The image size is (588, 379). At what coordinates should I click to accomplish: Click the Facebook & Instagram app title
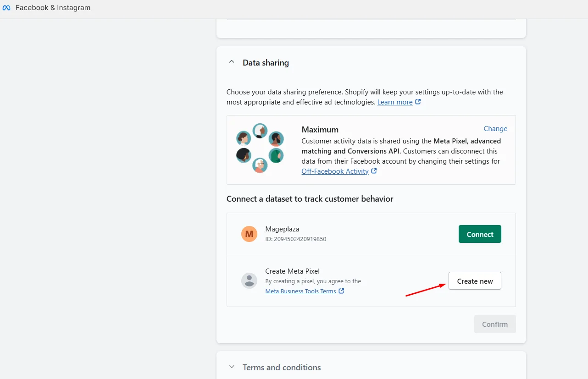(x=53, y=8)
